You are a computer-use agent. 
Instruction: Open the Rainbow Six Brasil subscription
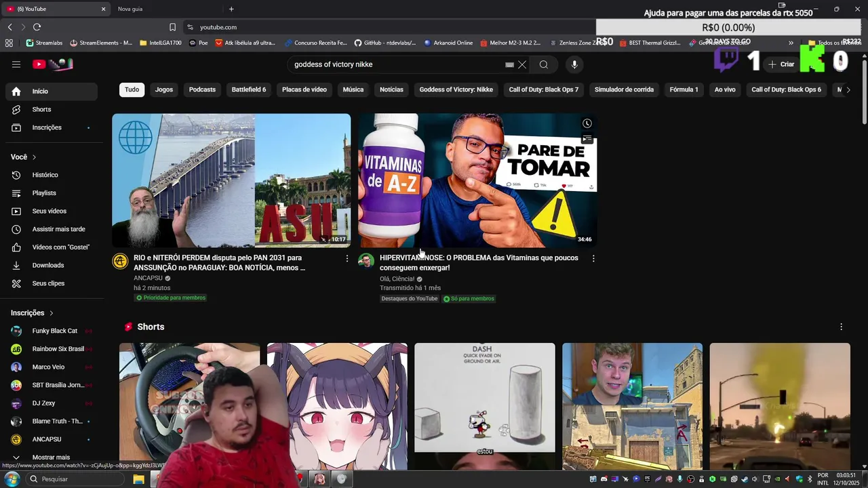52,349
